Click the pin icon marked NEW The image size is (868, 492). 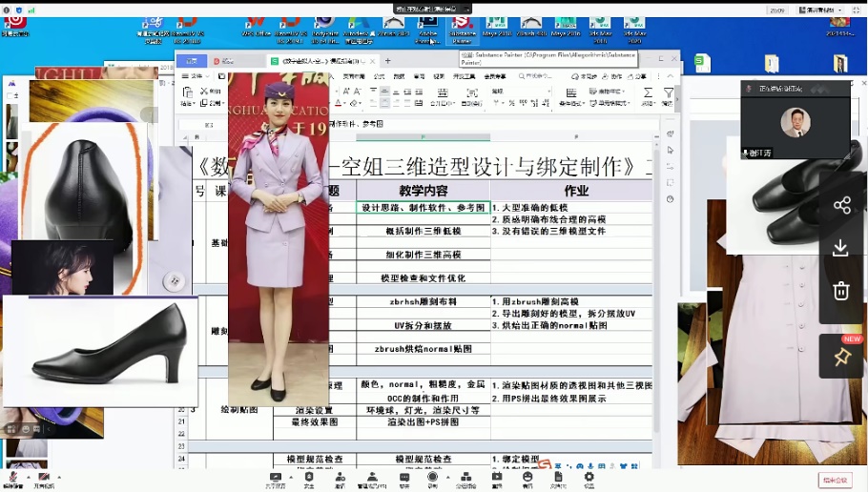841,357
